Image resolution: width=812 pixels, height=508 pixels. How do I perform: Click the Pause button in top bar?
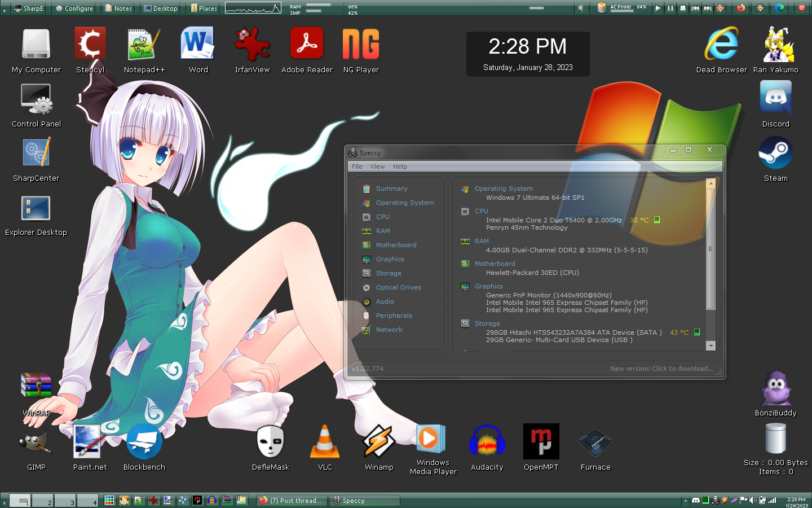(x=670, y=8)
